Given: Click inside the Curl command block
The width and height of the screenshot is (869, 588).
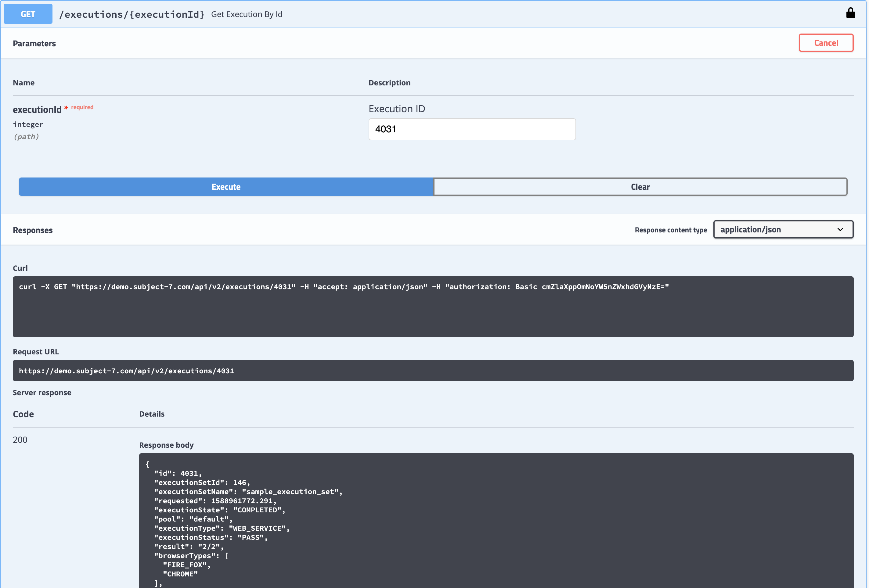Looking at the screenshot, I should coord(433,307).
